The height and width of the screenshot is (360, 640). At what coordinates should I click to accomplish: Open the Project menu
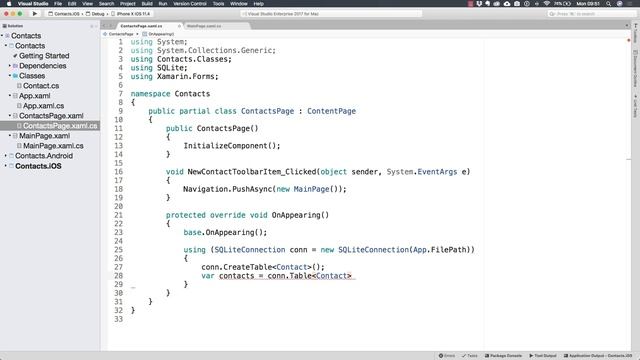(127, 4)
